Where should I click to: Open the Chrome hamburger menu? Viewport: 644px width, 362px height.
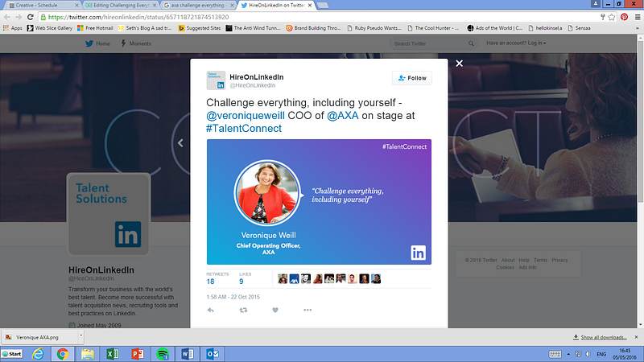coord(638,17)
